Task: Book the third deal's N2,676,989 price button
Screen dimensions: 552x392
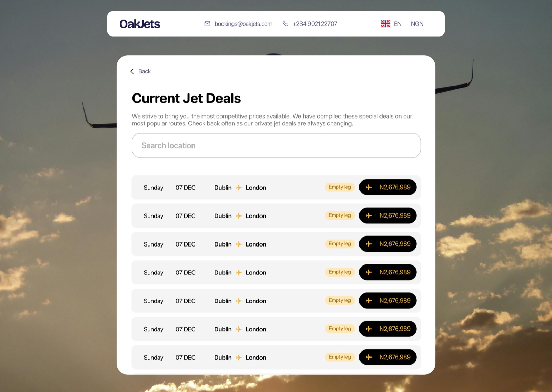Action: (388, 244)
